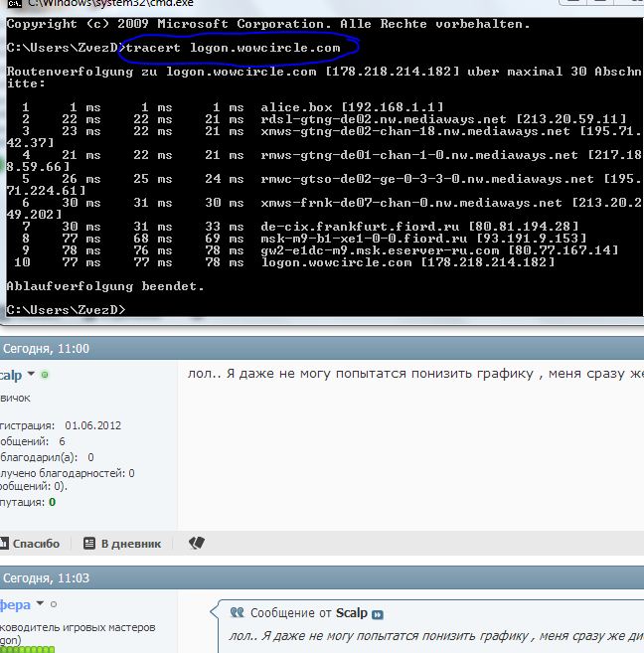The height and width of the screenshot is (653, 644).
Task: Click the view-post arrow after quoted Scalp
Action: (378, 614)
